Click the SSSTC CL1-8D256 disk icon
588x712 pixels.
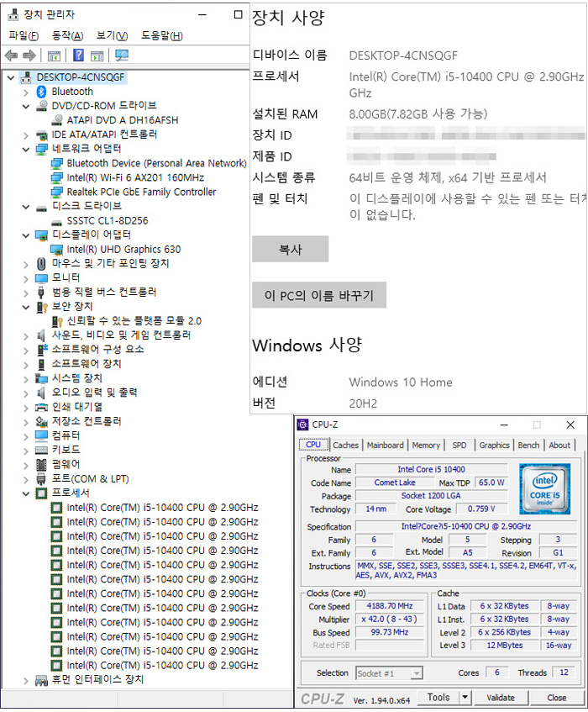[x=57, y=221]
